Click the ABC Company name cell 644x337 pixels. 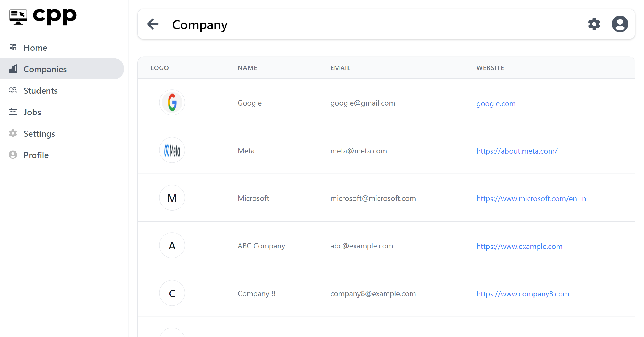(x=261, y=246)
